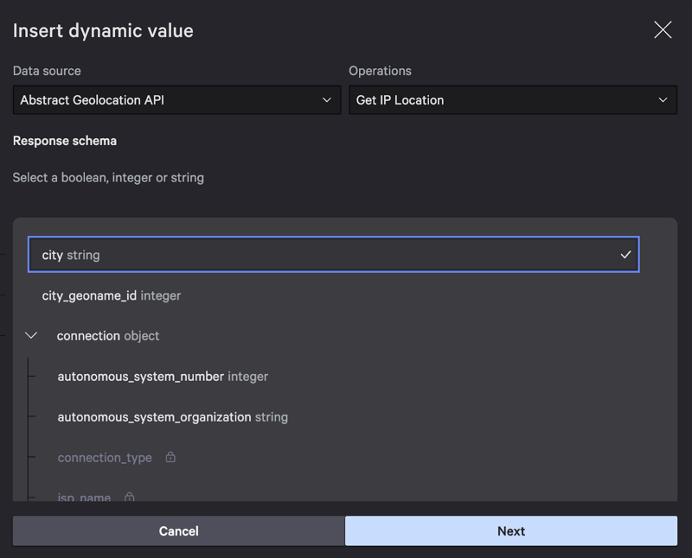Close the Insert dynamic value dialog
The height and width of the screenshot is (558, 692).
(x=662, y=30)
